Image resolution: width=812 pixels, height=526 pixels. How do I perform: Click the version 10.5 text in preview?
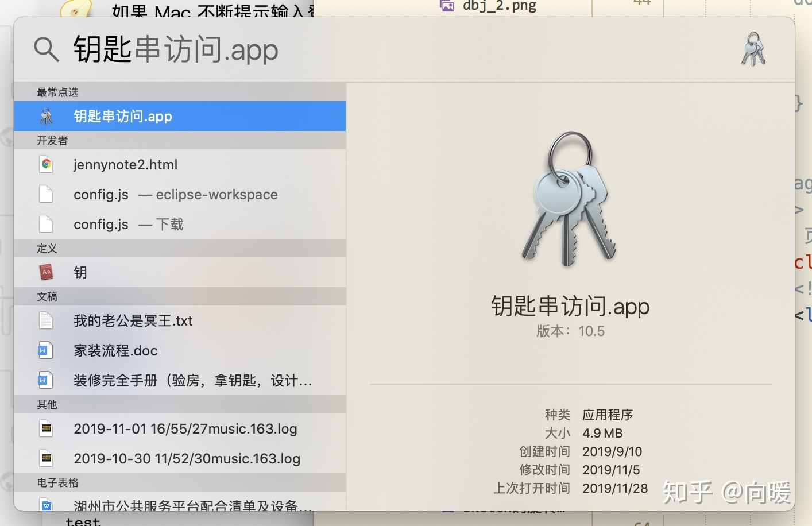pyautogui.click(x=570, y=331)
